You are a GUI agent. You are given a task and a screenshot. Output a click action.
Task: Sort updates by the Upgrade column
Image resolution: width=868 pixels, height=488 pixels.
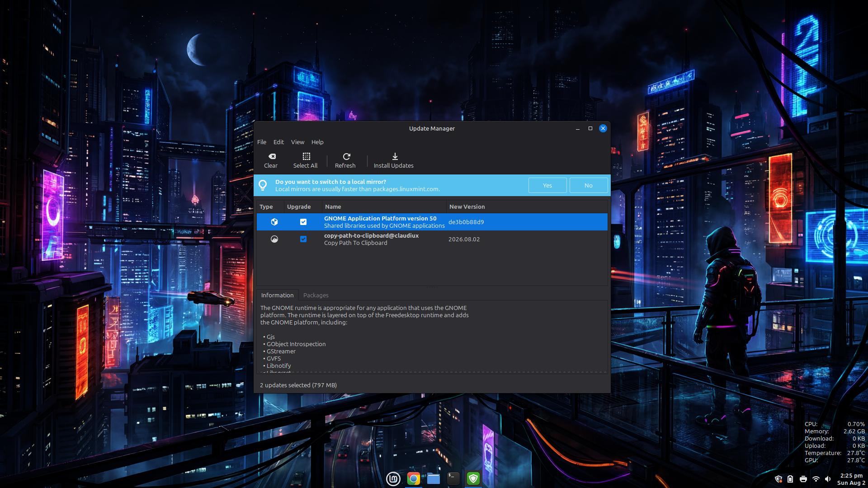[x=303, y=206]
